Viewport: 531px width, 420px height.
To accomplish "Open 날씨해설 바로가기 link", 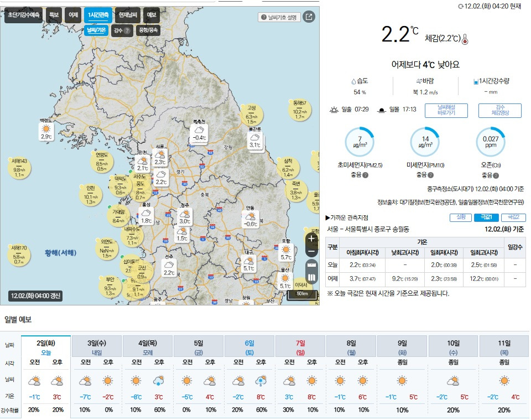I will [x=446, y=111].
